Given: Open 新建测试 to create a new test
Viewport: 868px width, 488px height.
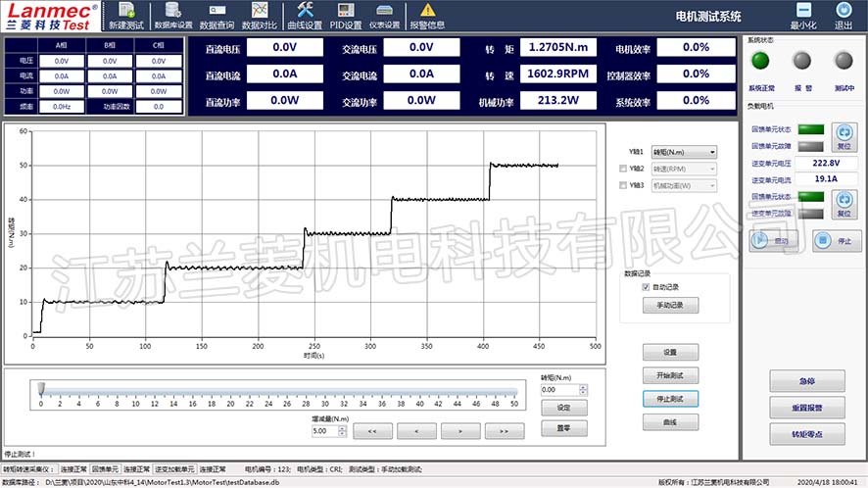Looking at the screenshot, I should (x=124, y=16).
